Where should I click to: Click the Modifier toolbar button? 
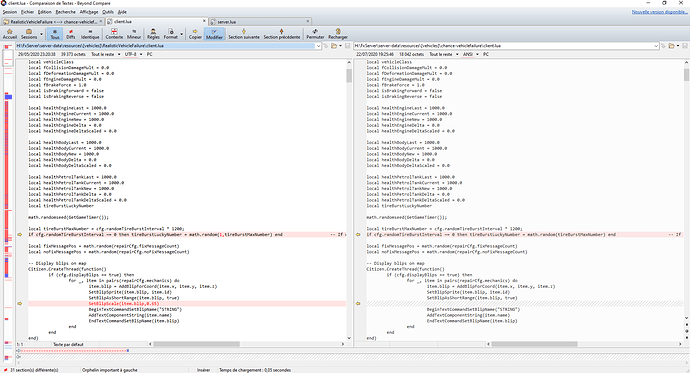[x=214, y=34]
